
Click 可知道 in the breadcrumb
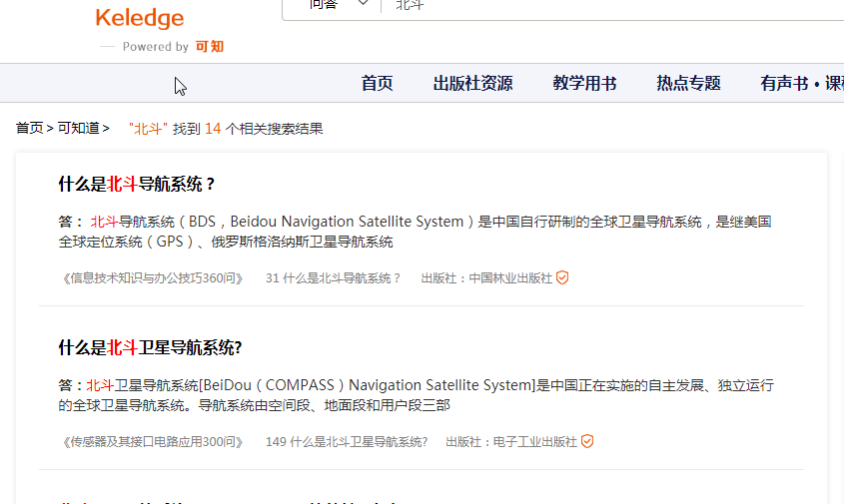pyautogui.click(x=78, y=129)
